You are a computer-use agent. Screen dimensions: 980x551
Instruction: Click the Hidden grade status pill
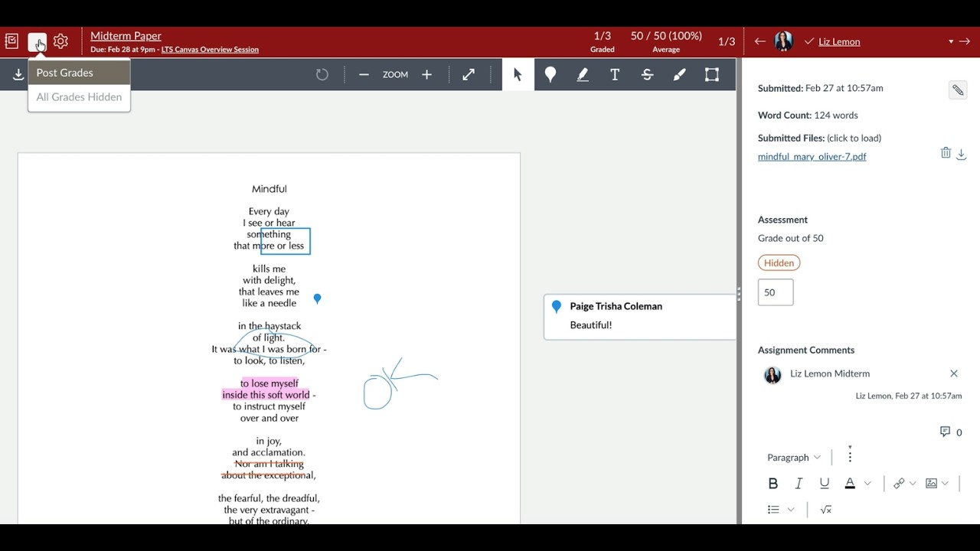point(779,262)
